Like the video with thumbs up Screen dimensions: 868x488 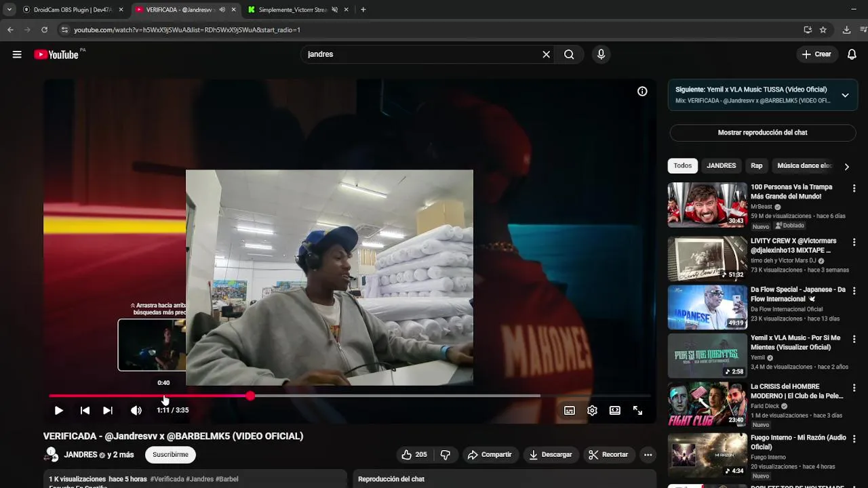coord(414,455)
